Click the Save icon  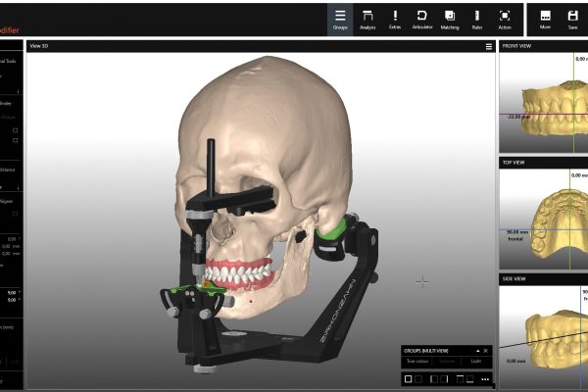[572, 19]
